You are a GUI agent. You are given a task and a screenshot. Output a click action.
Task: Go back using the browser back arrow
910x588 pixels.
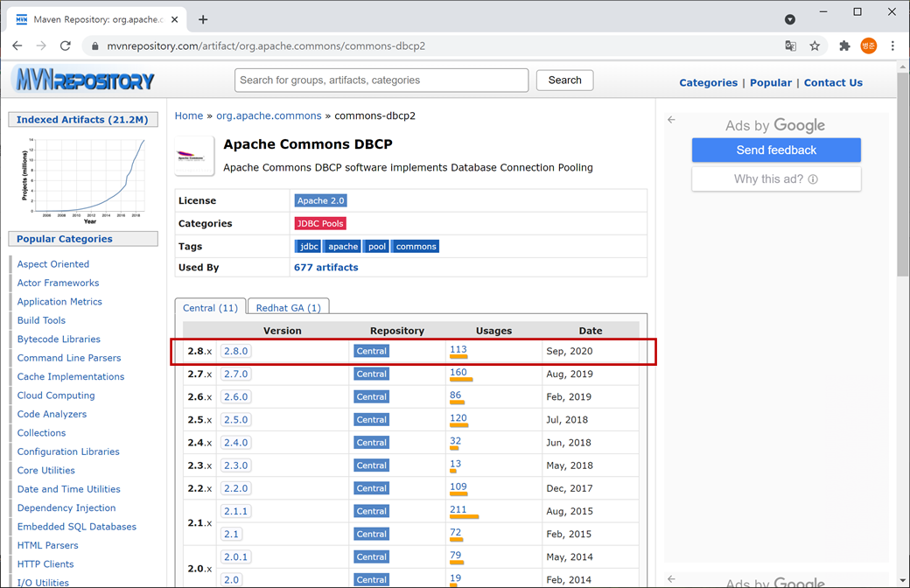pyautogui.click(x=17, y=45)
